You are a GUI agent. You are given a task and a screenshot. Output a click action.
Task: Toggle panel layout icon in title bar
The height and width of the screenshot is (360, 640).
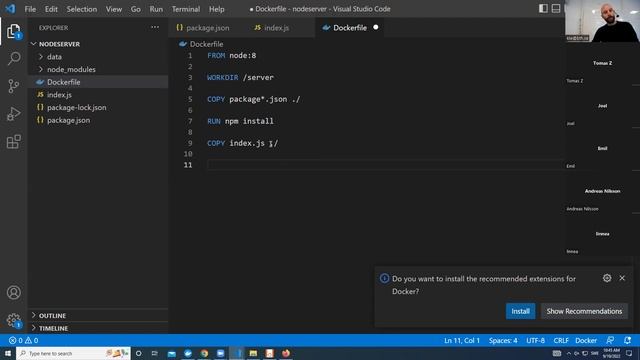(556, 9)
